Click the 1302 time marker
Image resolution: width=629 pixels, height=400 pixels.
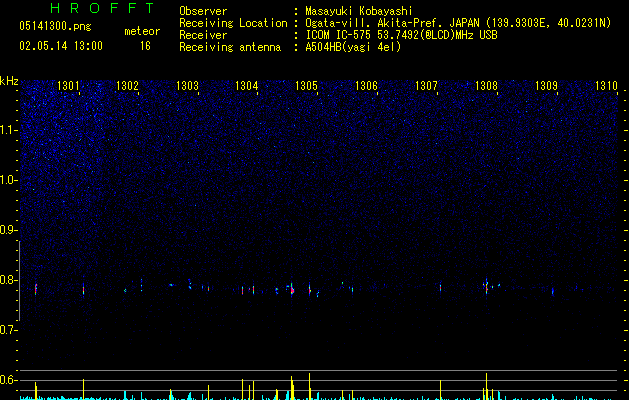pos(127,86)
